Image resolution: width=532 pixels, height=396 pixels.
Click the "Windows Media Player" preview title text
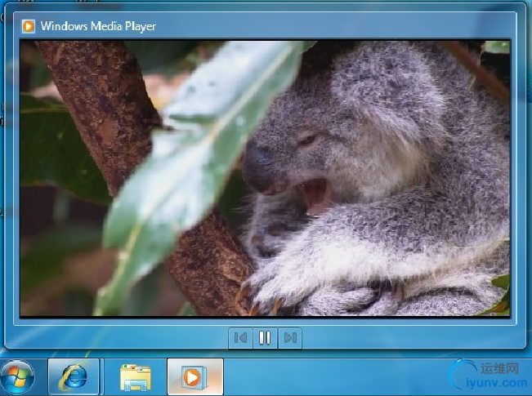pyautogui.click(x=98, y=26)
